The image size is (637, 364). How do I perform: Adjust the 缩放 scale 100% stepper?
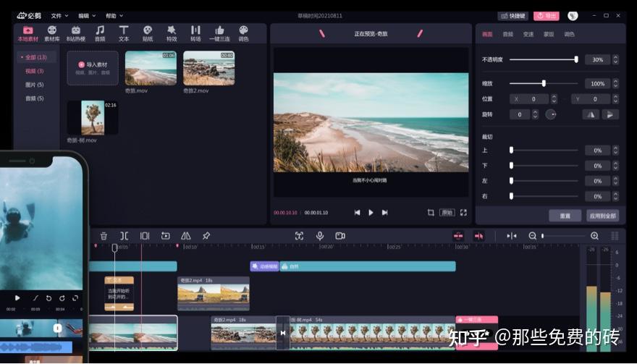coord(615,84)
